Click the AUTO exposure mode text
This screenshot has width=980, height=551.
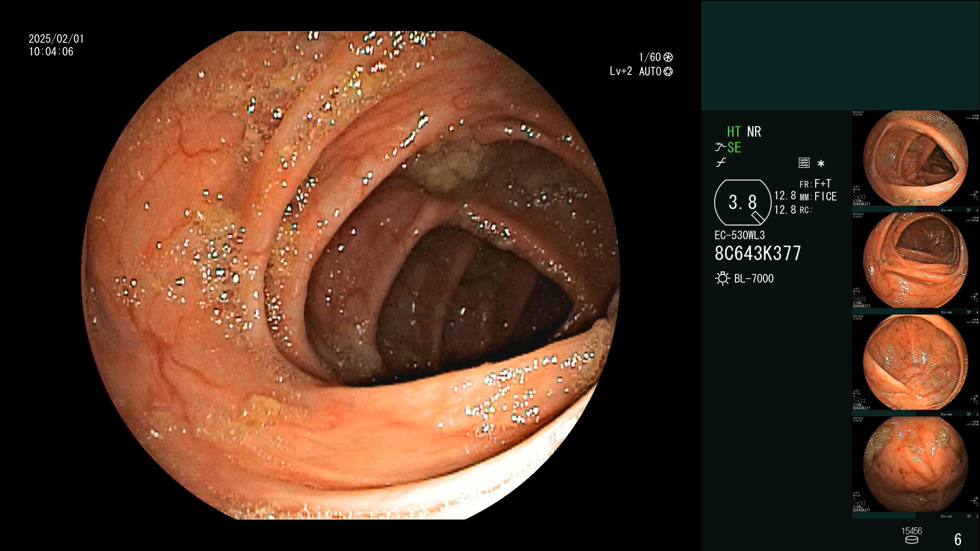(650, 71)
